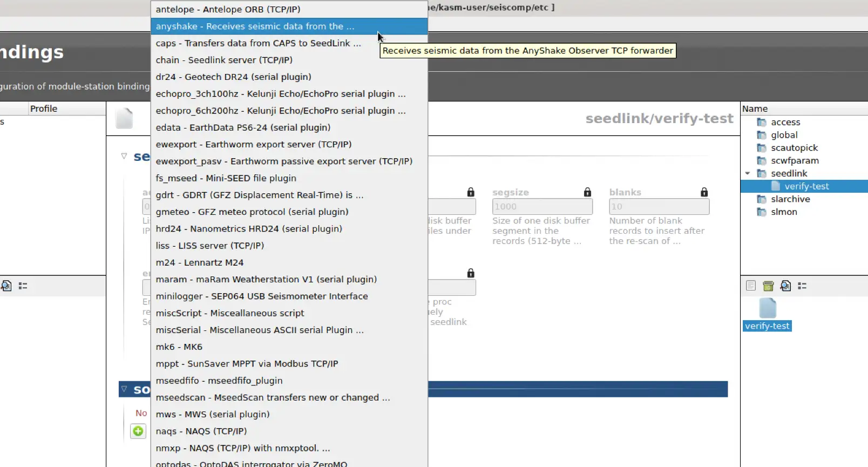Click the blanks input field showing 10
Viewport: 868px width, 467px height.
coord(659,206)
